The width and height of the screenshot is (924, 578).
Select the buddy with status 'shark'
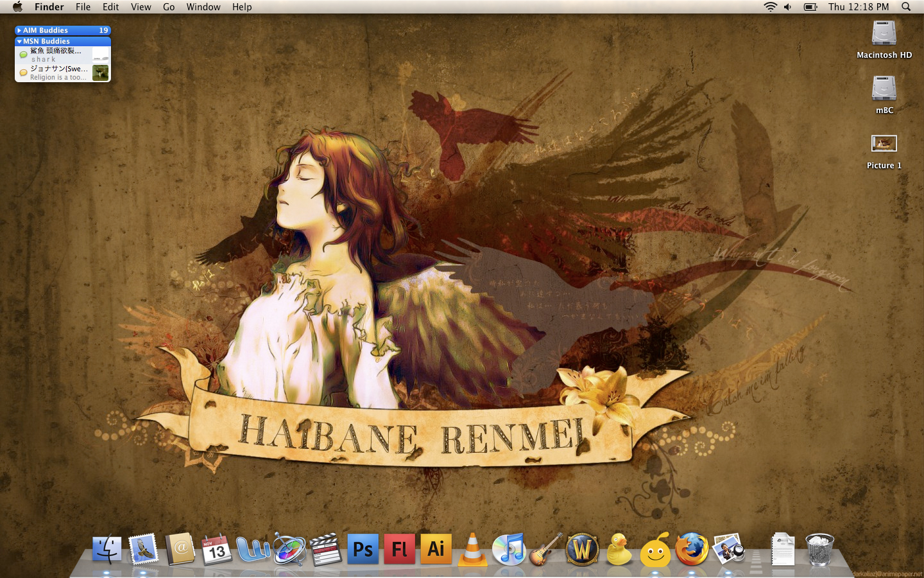tap(63, 55)
